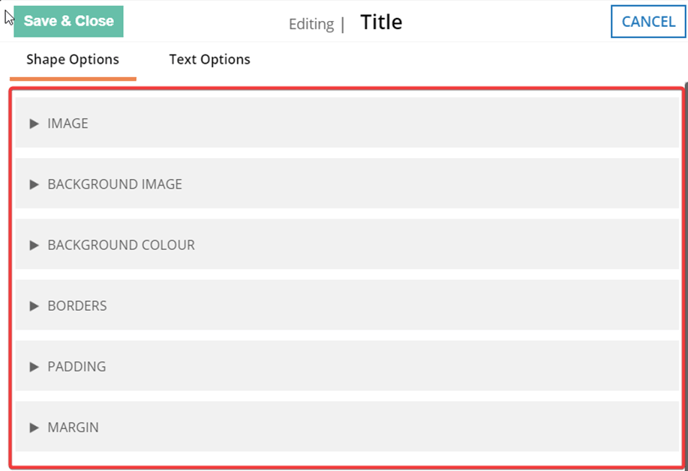
Task: Click the Editing label in header
Action: (x=311, y=24)
